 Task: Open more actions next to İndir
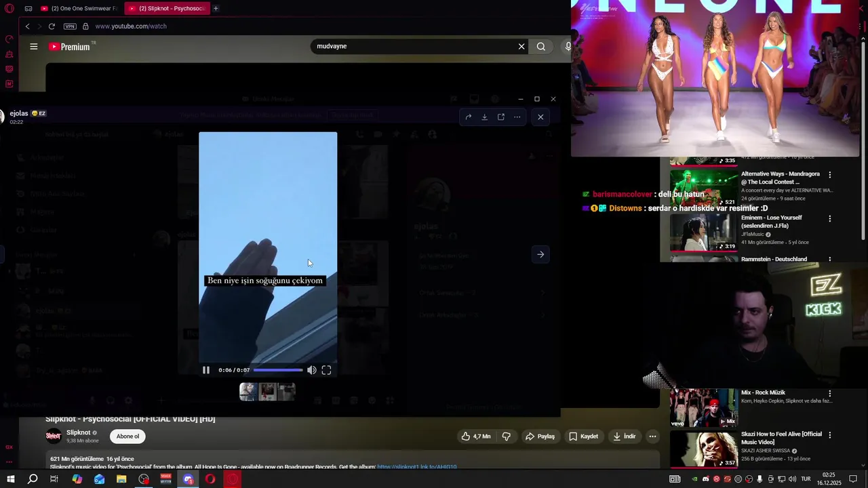click(x=652, y=436)
